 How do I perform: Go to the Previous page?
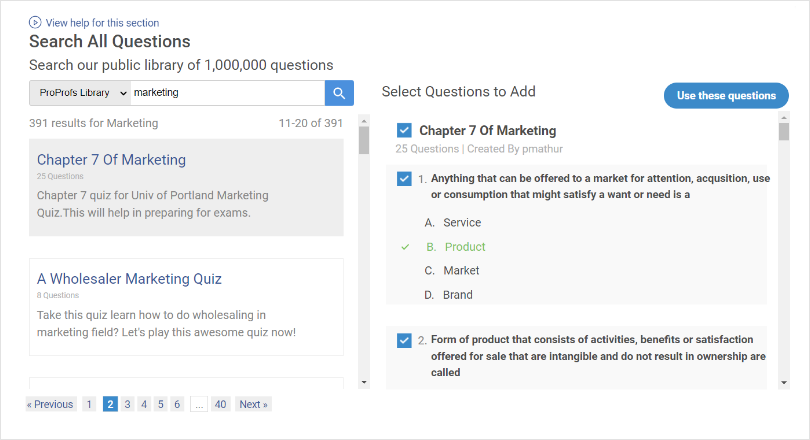(x=51, y=404)
